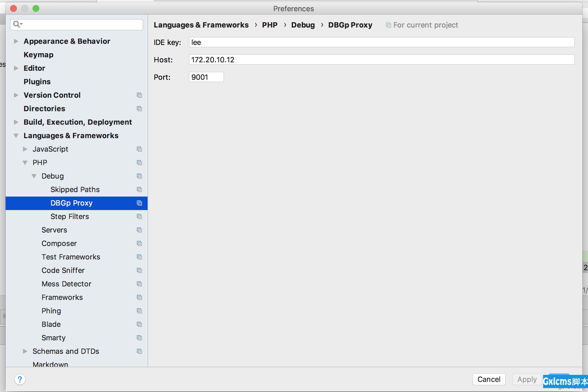Click the project-level icon next to Skipped Paths
Viewport: 588px width, 392px height.
click(139, 190)
